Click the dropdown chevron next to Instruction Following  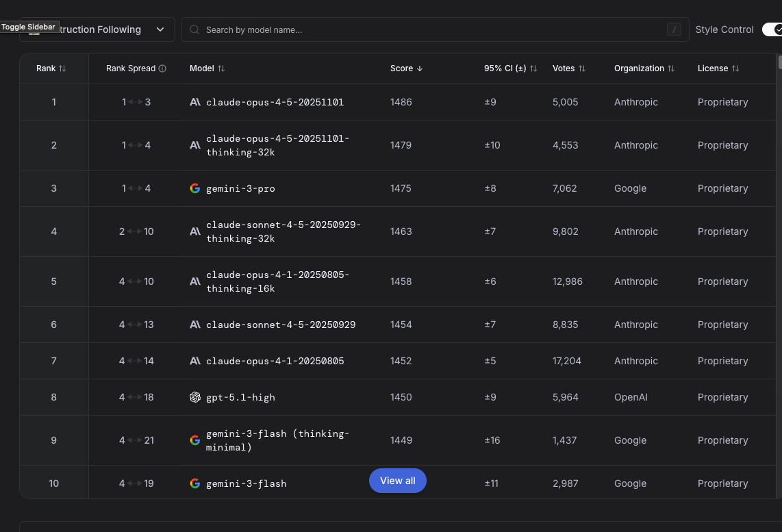point(160,29)
